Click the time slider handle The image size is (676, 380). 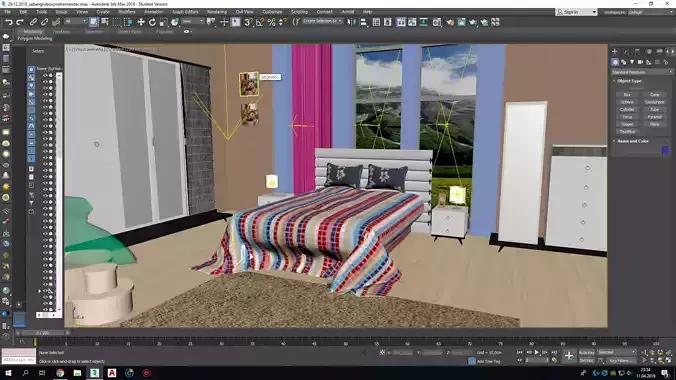pyautogui.click(x=42, y=333)
